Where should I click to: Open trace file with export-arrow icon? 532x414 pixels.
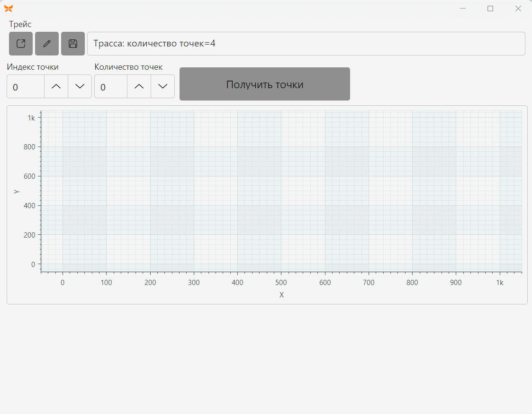pos(21,44)
